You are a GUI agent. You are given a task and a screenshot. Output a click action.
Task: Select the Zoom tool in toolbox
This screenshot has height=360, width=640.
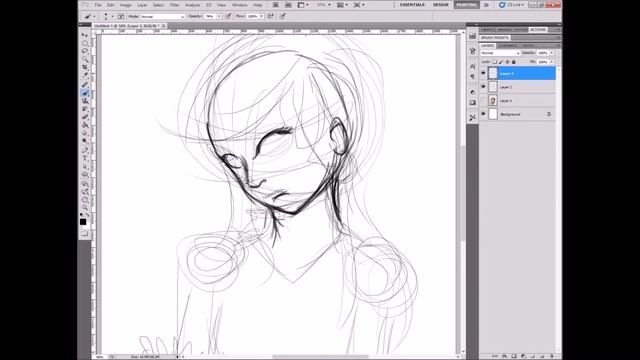(x=85, y=208)
